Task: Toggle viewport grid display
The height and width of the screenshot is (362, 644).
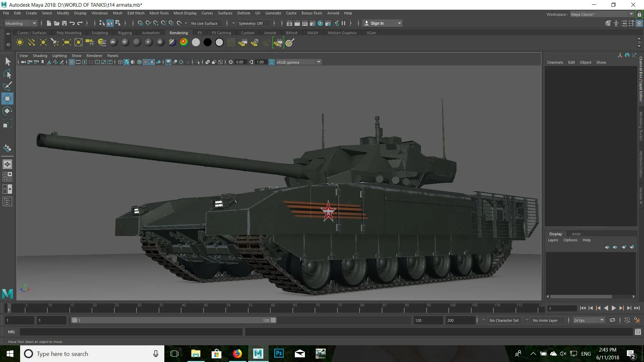Action: 72,62
